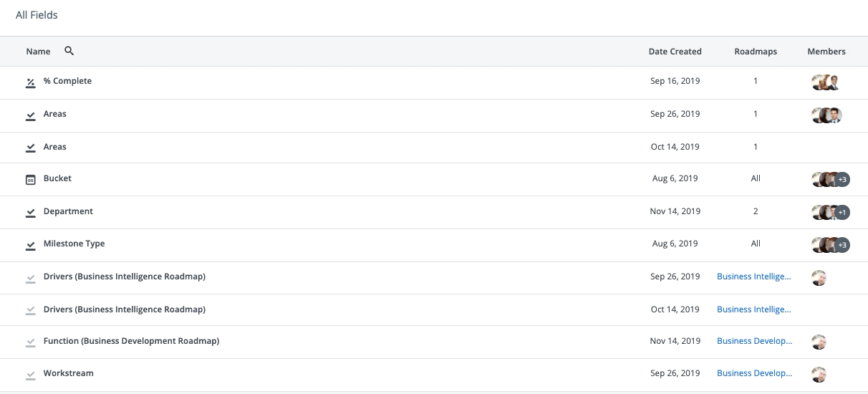Click the search icon beside Name header
868x394 pixels.
pos(69,51)
